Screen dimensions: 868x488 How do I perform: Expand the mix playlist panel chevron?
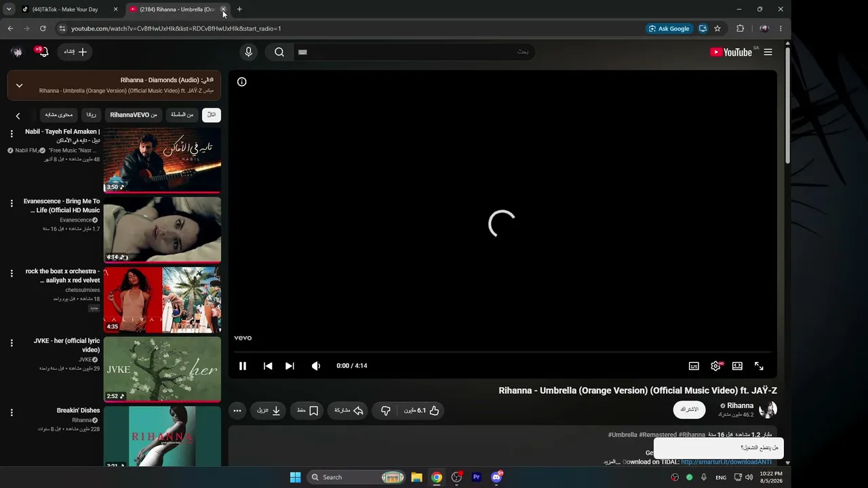19,85
